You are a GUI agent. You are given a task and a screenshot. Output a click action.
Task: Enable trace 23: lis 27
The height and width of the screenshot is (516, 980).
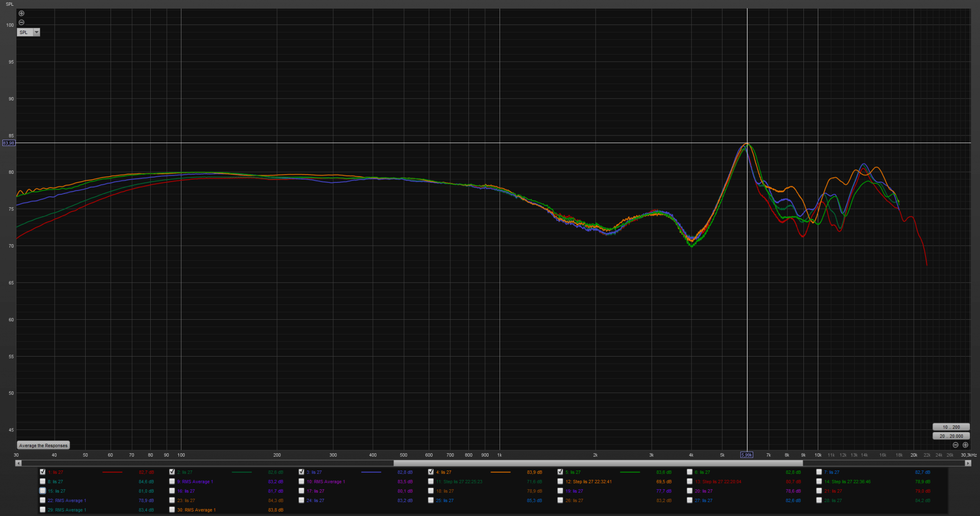pos(172,500)
